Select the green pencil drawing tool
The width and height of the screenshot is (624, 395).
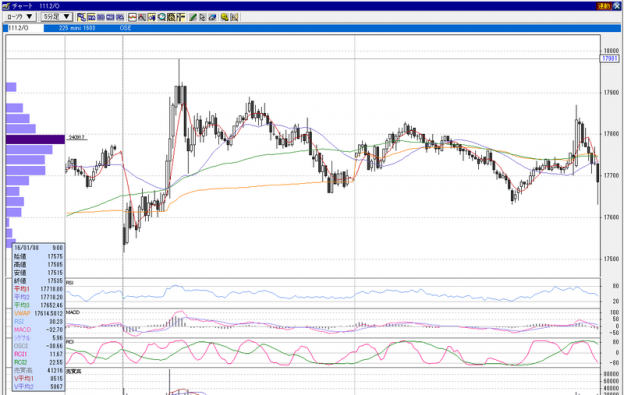point(193,17)
